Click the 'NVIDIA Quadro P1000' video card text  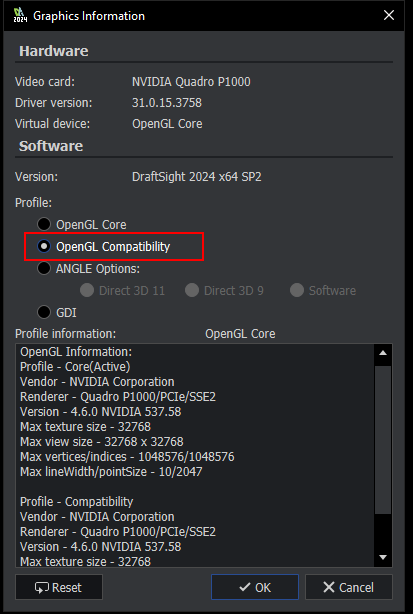pyautogui.click(x=191, y=81)
